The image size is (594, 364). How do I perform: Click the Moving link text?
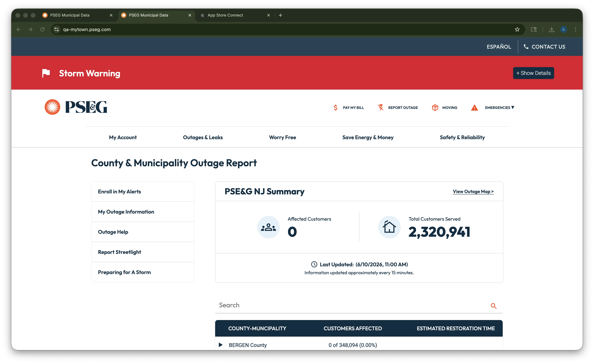(x=450, y=108)
